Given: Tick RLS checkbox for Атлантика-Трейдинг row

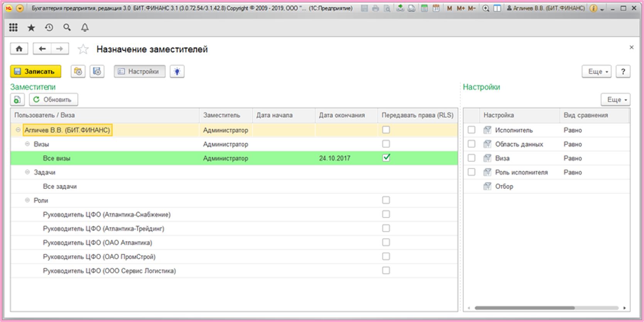Looking at the screenshot, I should [x=386, y=228].
